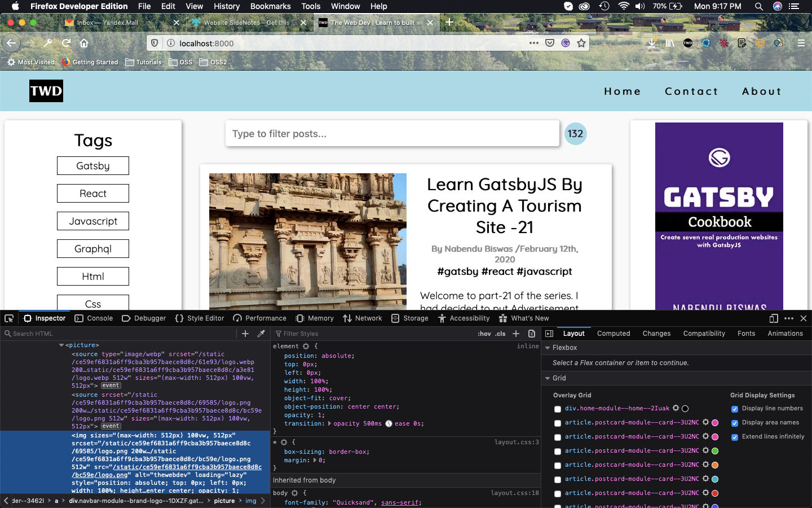Screen dimensions: 812x508
Task: Go back to the previous page
Action: click(11, 43)
